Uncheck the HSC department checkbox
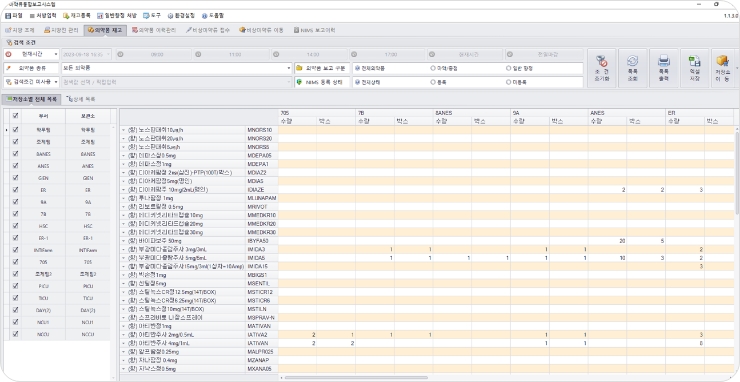 pyautogui.click(x=16, y=226)
